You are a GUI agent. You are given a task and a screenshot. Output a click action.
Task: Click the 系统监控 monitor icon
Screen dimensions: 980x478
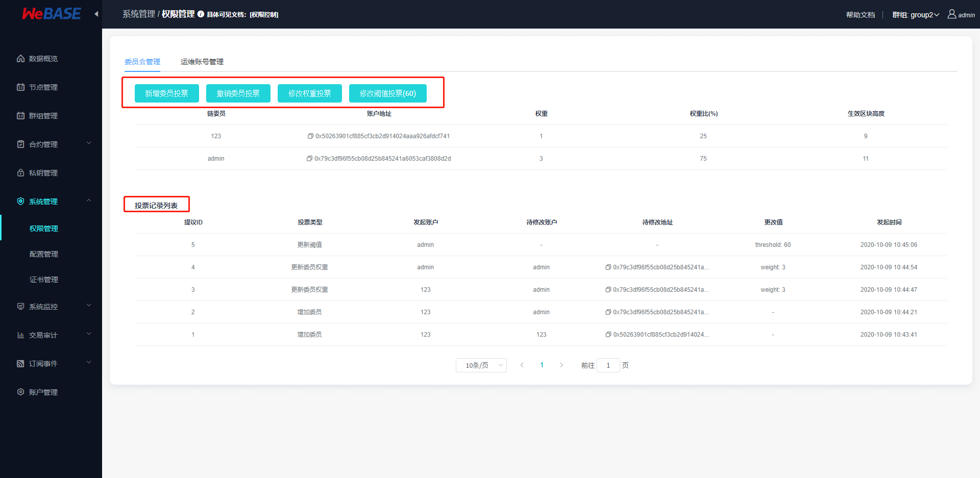pyautogui.click(x=20, y=307)
